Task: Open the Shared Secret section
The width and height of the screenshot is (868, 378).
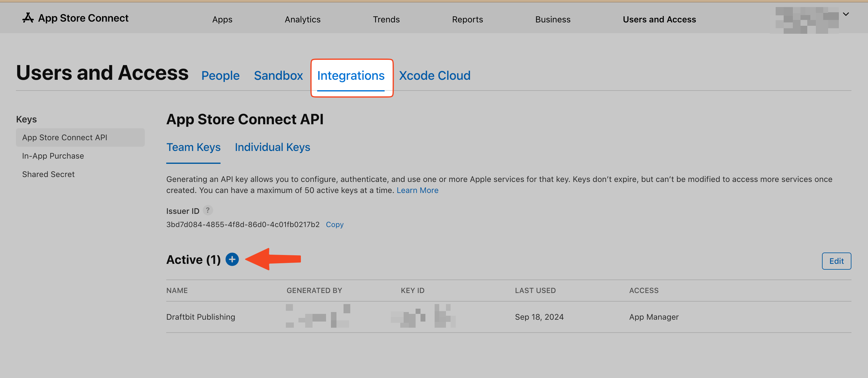Action: tap(48, 174)
